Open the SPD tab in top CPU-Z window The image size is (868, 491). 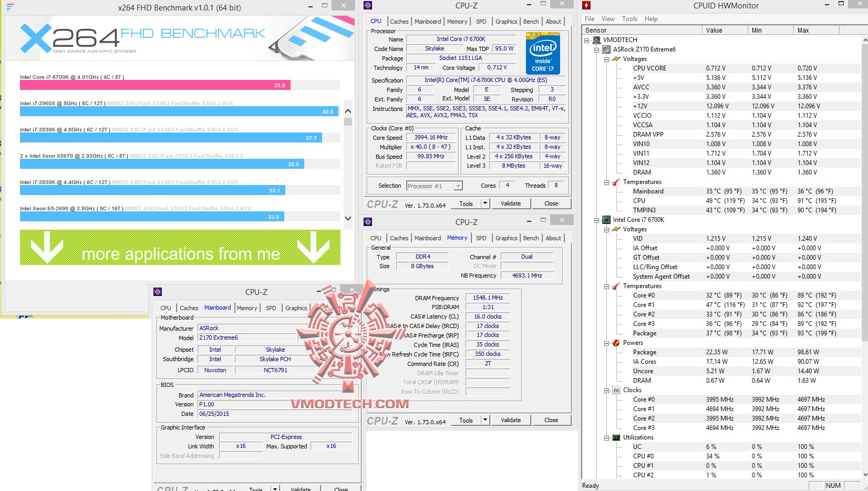click(481, 22)
